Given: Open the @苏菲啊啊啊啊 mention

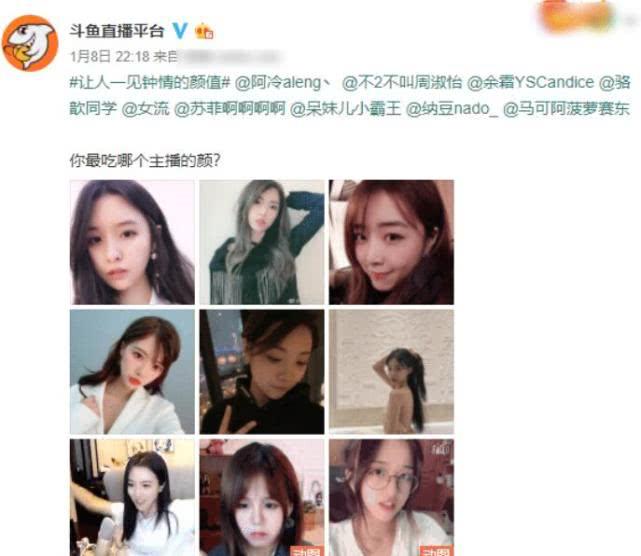Looking at the screenshot, I should coord(229,109).
